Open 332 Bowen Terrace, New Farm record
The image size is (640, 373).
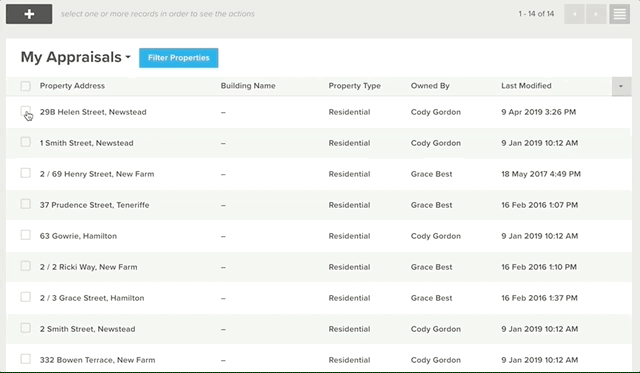click(x=97, y=360)
